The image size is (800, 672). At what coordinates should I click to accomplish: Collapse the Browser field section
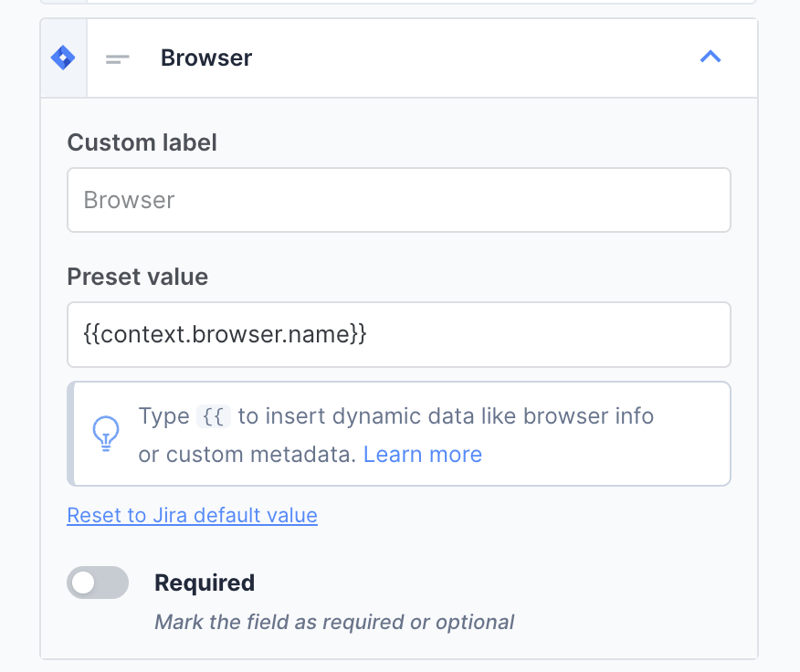710,58
